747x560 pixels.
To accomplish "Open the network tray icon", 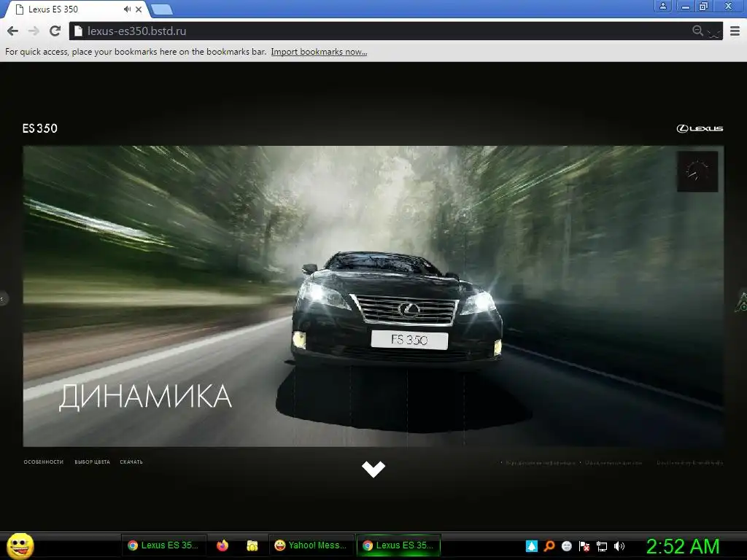I will (x=602, y=547).
